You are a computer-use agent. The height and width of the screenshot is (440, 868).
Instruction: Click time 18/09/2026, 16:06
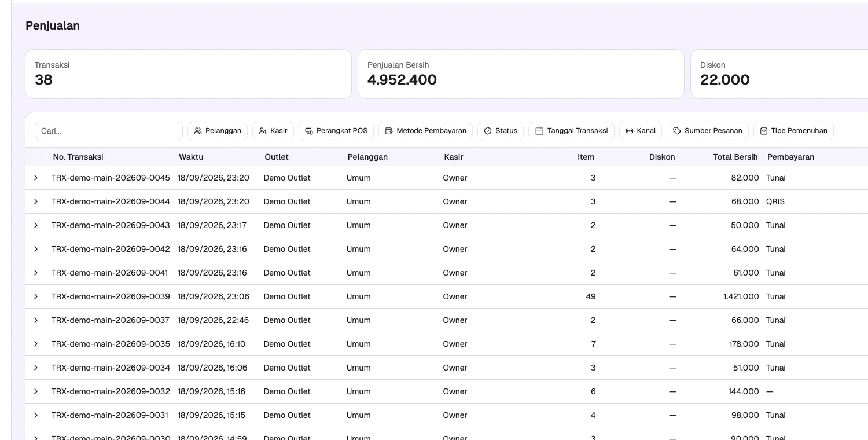click(x=212, y=368)
